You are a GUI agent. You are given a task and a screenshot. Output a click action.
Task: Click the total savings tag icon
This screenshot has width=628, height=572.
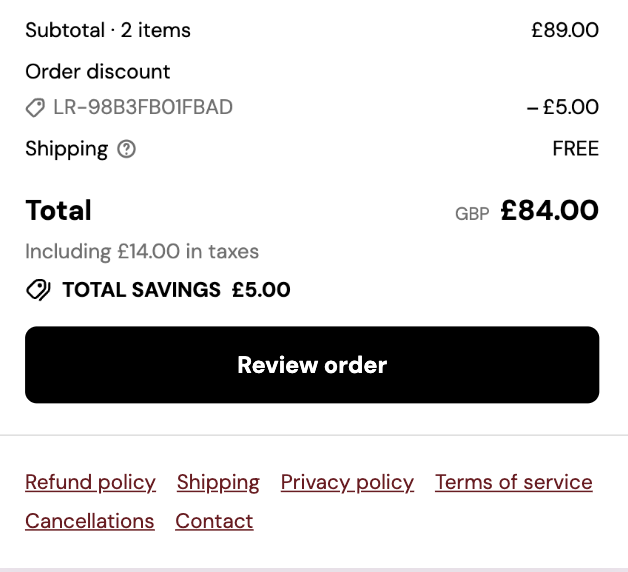tap(38, 291)
